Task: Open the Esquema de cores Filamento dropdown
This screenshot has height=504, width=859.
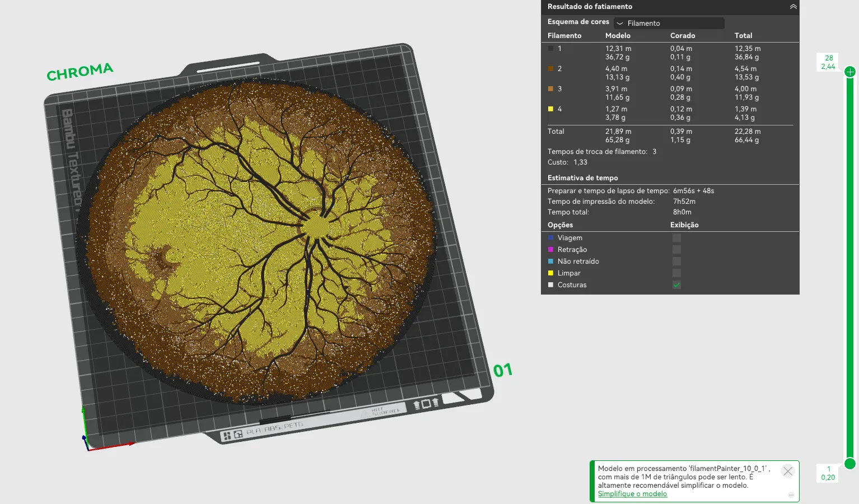Action: click(669, 23)
